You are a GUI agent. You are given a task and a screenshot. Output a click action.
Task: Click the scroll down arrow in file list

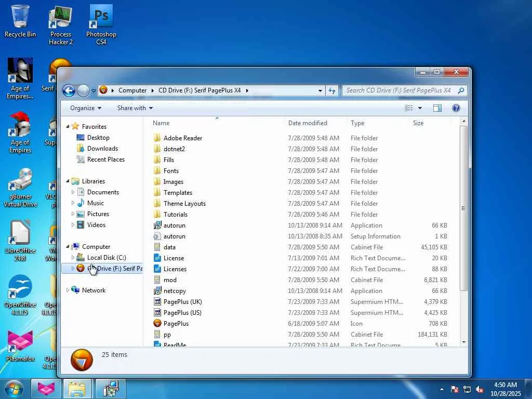tap(464, 342)
